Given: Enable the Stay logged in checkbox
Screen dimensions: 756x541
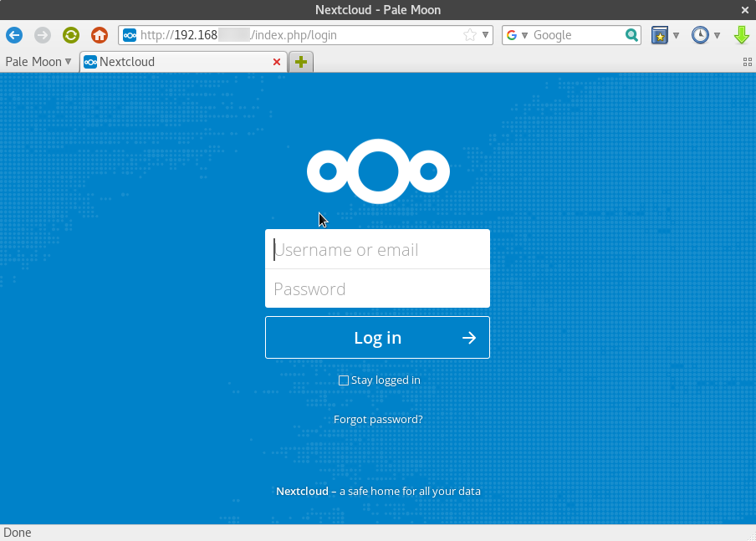Looking at the screenshot, I should pos(344,380).
